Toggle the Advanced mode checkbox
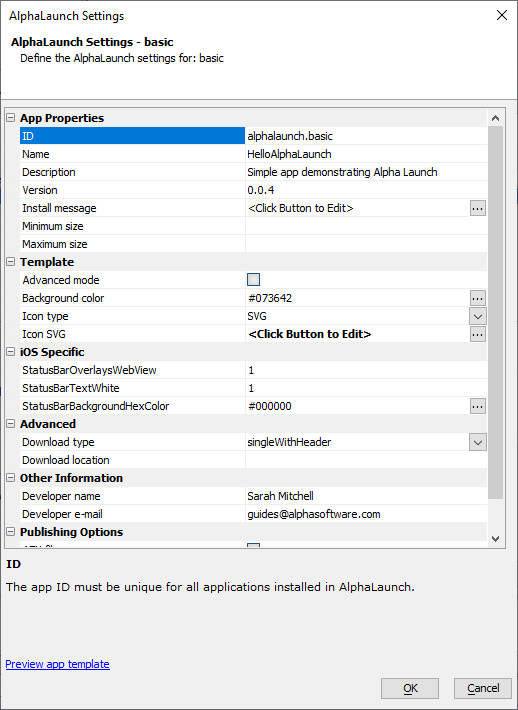Image resolution: width=518 pixels, height=710 pixels. click(x=254, y=280)
